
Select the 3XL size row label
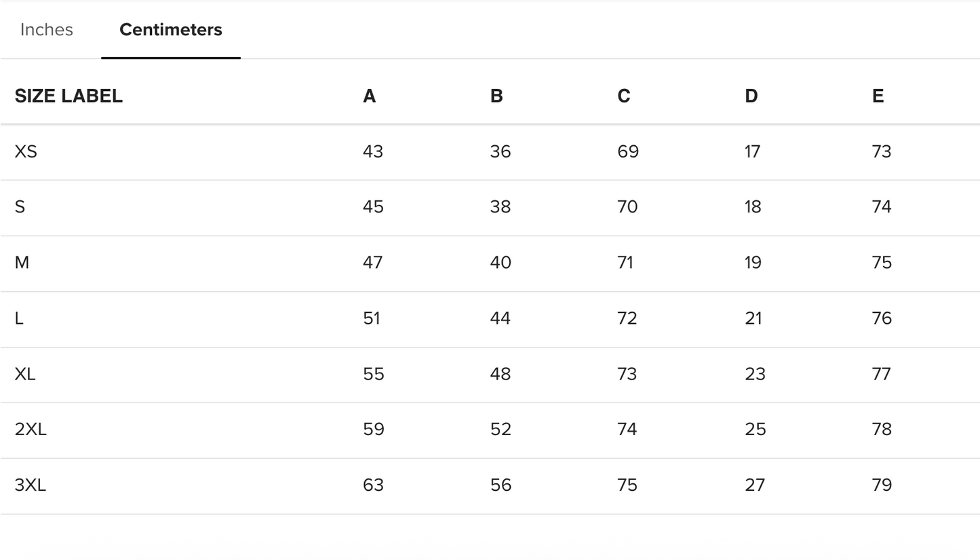click(x=31, y=485)
